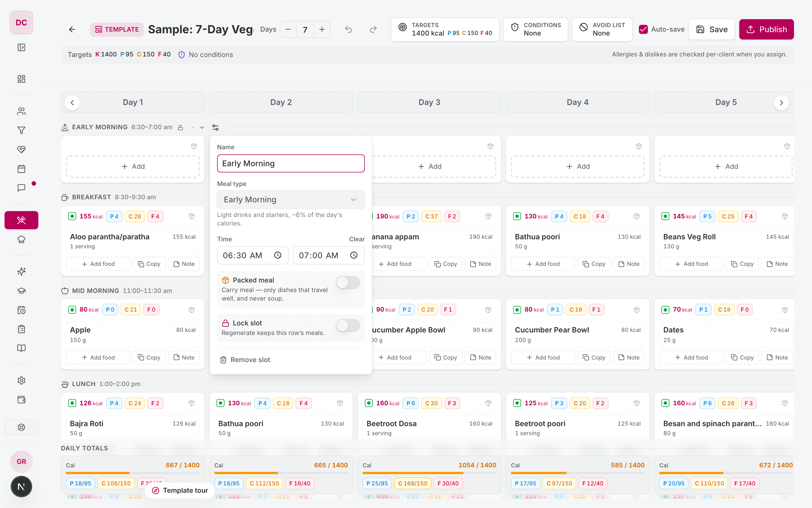Open the AVOID LIST None selector
Image resolution: width=812 pixels, height=508 pixels.
click(x=602, y=30)
